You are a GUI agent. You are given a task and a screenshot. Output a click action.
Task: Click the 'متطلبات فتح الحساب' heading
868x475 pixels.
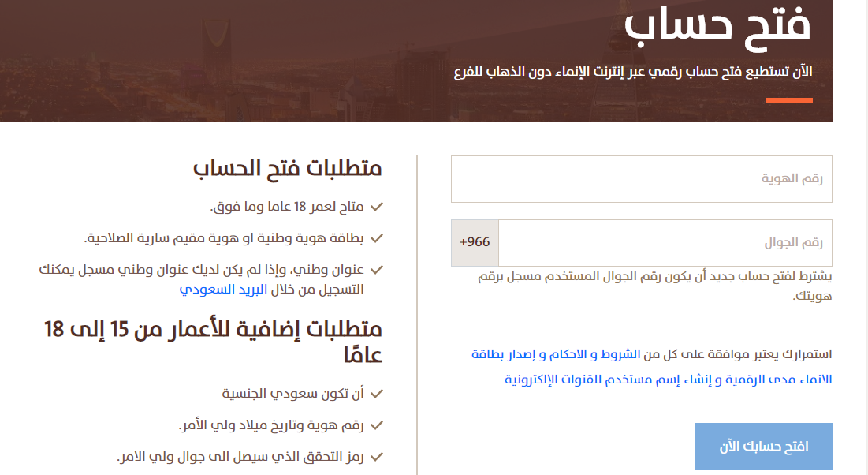coord(287,167)
